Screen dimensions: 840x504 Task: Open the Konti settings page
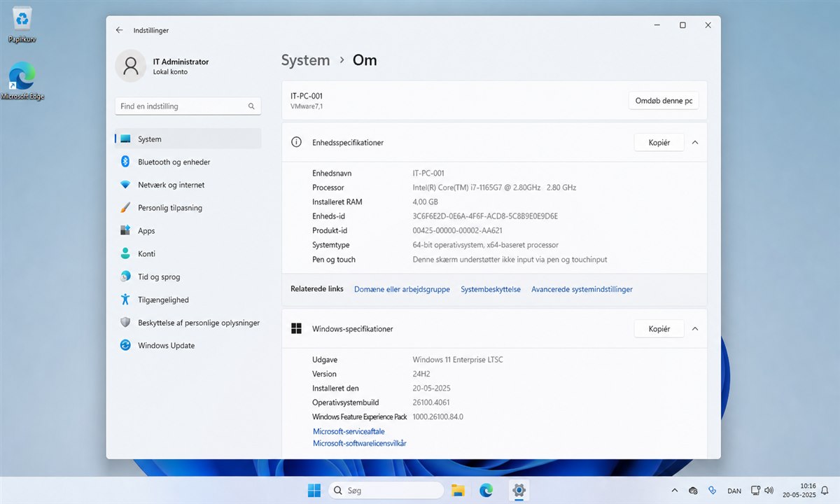coord(188,254)
